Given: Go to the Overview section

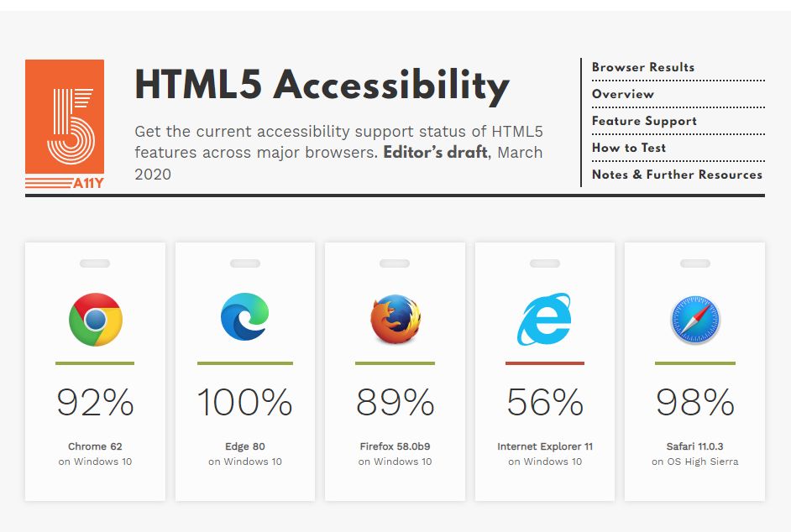Looking at the screenshot, I should (x=623, y=94).
